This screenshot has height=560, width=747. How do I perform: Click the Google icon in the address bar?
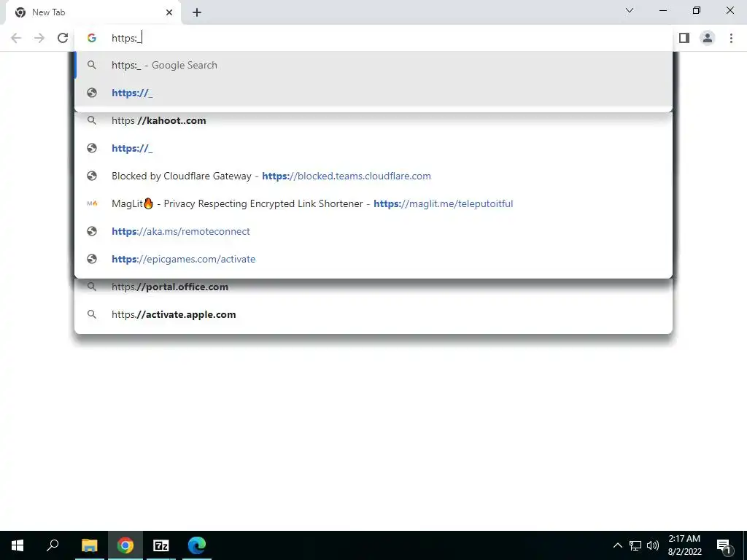click(92, 38)
